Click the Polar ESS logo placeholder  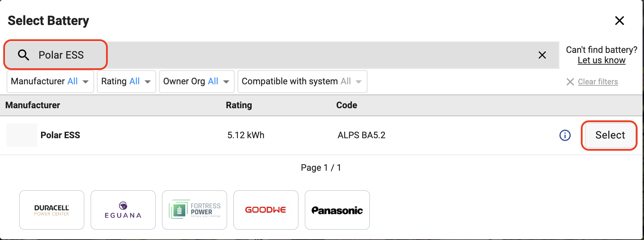tap(22, 135)
